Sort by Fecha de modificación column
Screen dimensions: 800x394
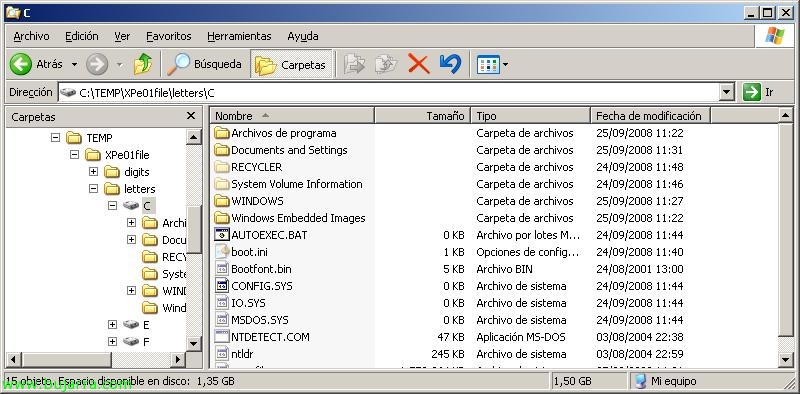pyautogui.click(x=651, y=116)
